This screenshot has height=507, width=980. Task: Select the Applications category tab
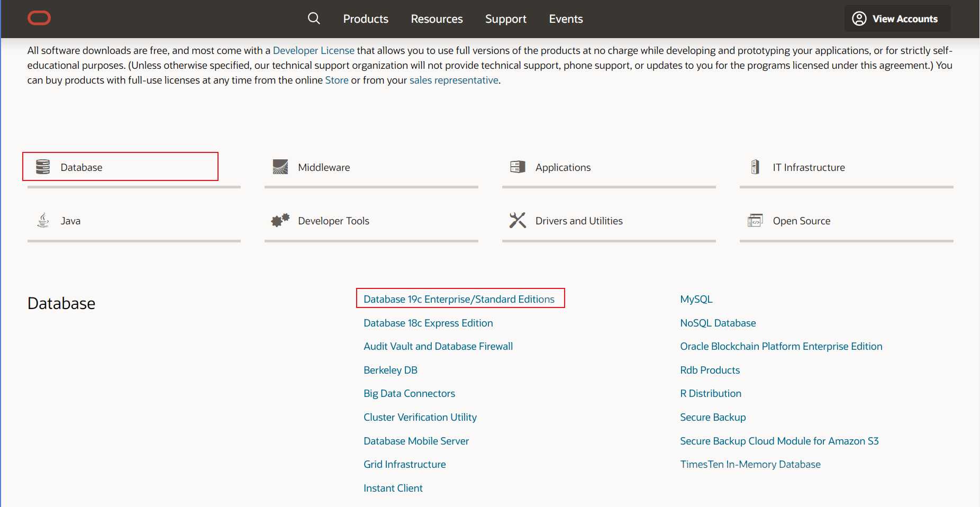point(609,168)
